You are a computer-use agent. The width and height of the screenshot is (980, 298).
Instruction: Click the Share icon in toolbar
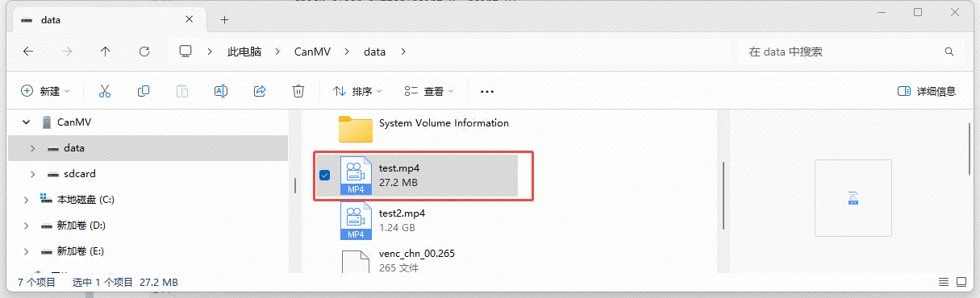click(x=260, y=91)
